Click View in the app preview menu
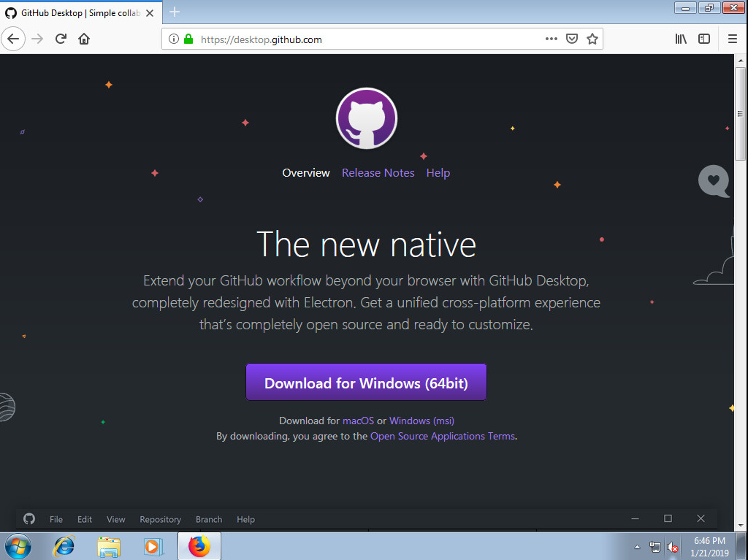Screen dimensions: 748x560 [116, 519]
